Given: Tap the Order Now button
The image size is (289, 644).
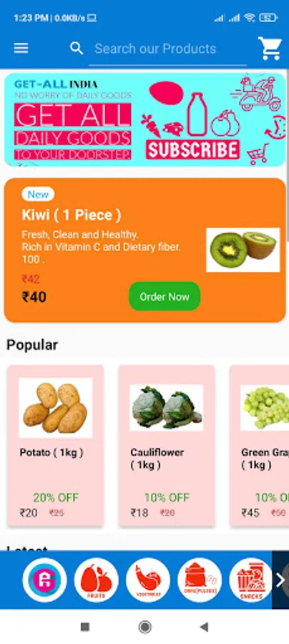Looking at the screenshot, I should pos(165,296).
